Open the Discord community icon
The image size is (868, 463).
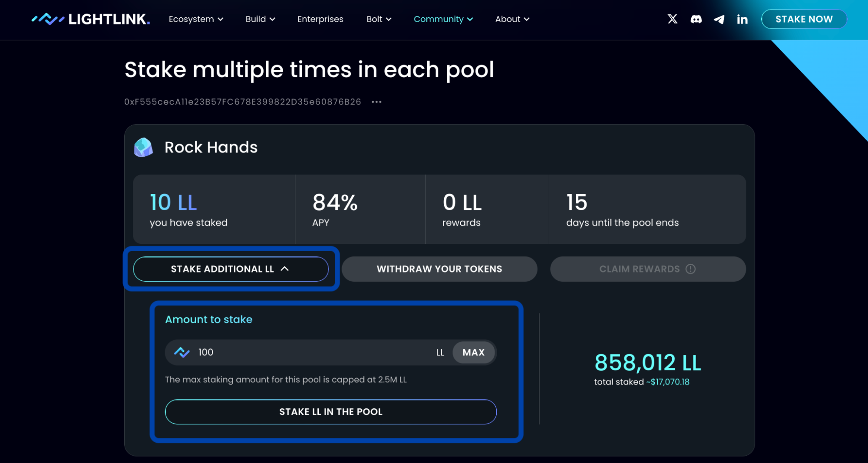click(x=696, y=19)
